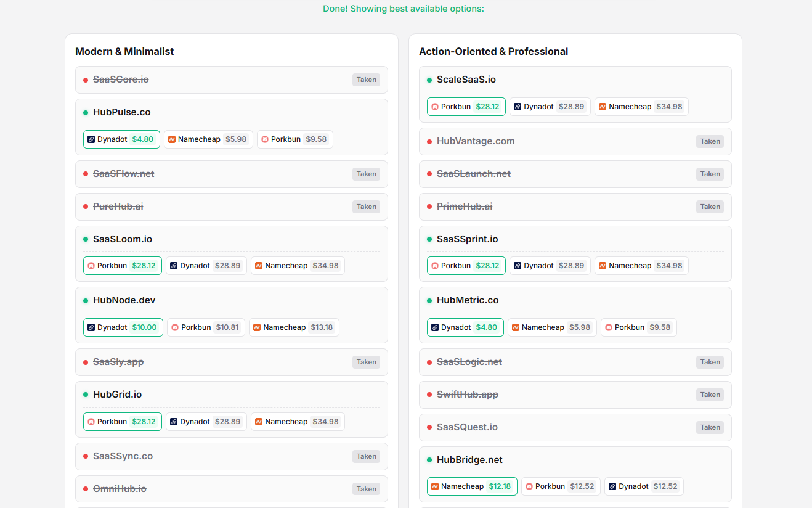Click the taken OmniHub.io domain
812x508 pixels.
pos(120,489)
